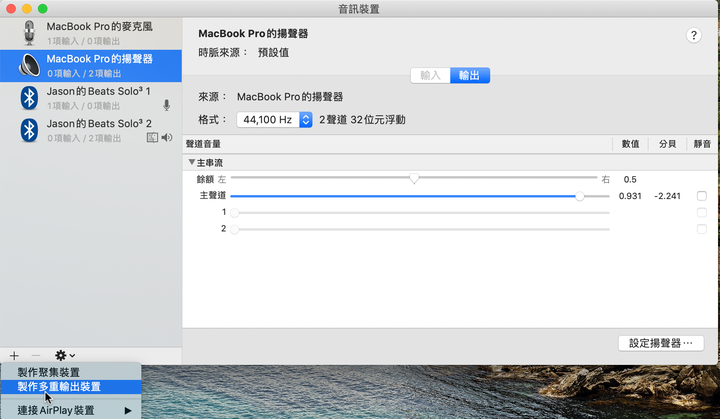Screen dimensions: 720x419
Task: Click Bluetooth icon of Beats Solo³ 2
Action: click(29, 130)
